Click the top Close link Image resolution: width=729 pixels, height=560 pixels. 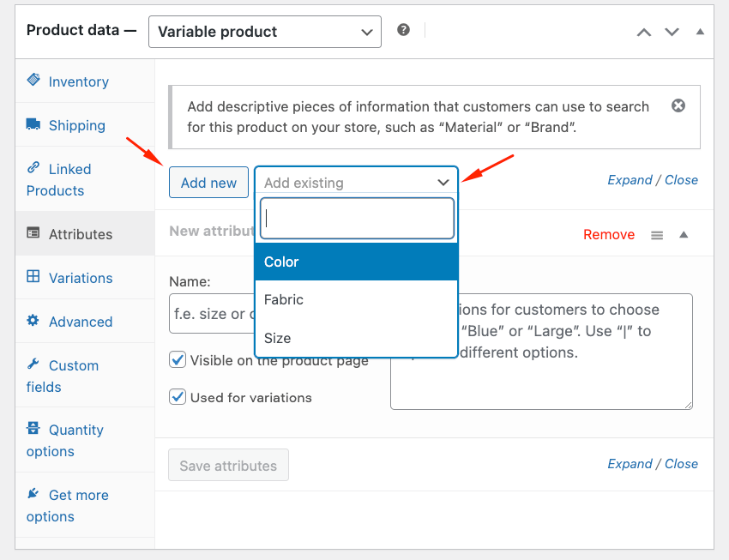[681, 180]
